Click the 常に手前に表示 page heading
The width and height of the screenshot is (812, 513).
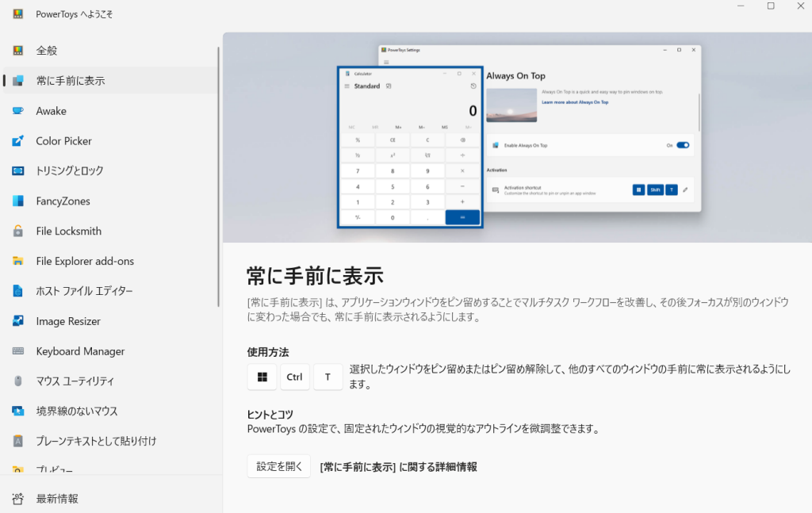pos(315,276)
